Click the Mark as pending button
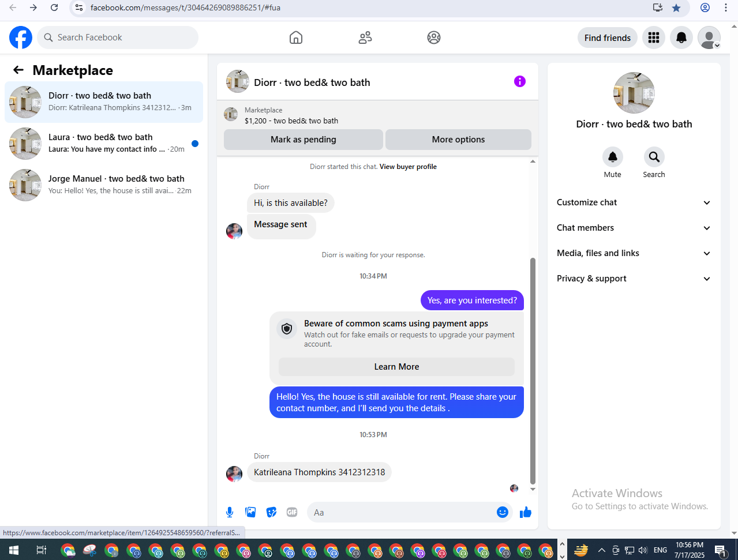 tap(304, 140)
